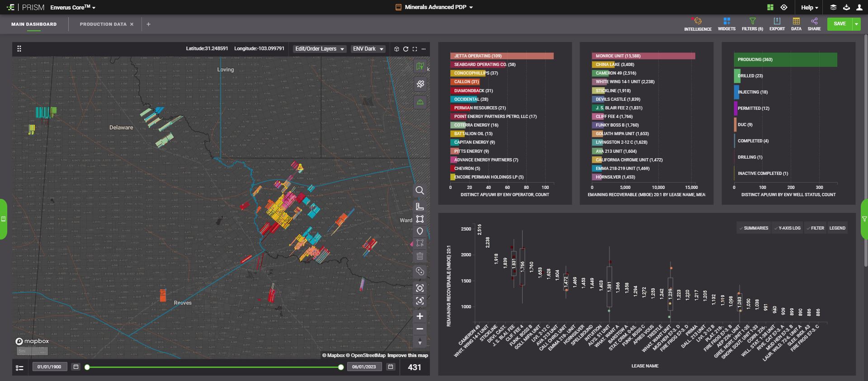Open the Edit/Order Layers dropdown

coord(320,49)
